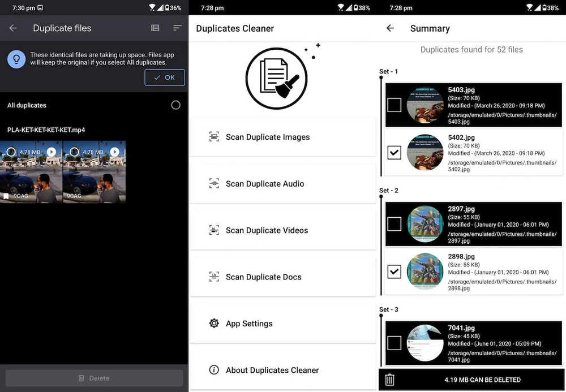This screenshot has height=392, width=566.
Task: Open sort options in Duplicate files
Action: tap(177, 28)
